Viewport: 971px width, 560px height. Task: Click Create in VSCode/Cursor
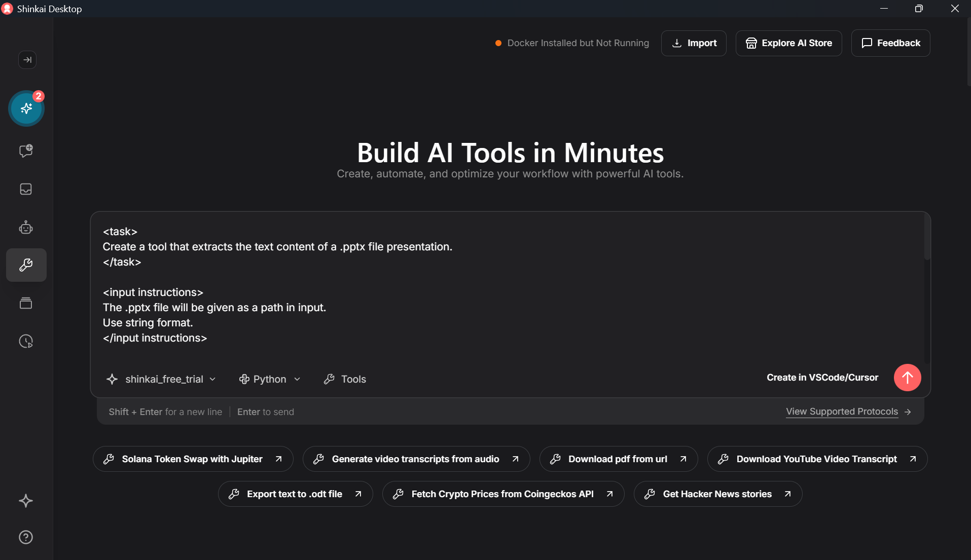822,377
